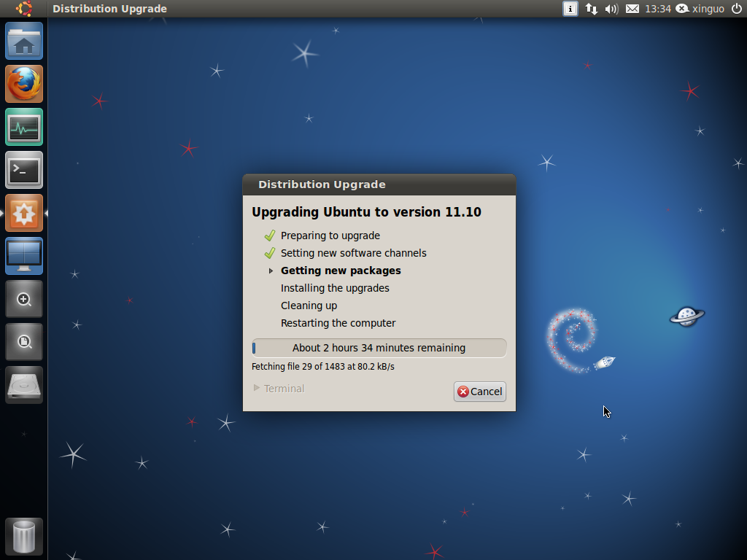Click 'Setting new software channels' step
This screenshot has width=747, height=560.
point(354,253)
